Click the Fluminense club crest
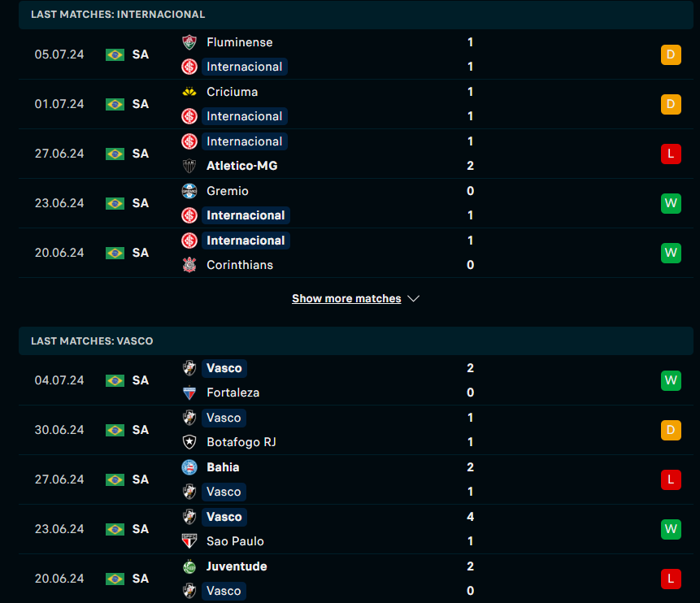Screen dimensions: 700x603 tap(189, 42)
